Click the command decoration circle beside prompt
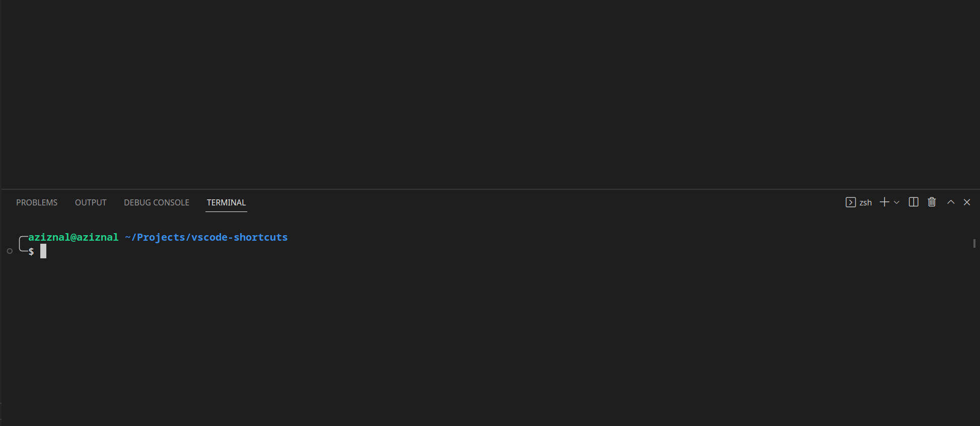Screen dimensions: 980x426 10,251
